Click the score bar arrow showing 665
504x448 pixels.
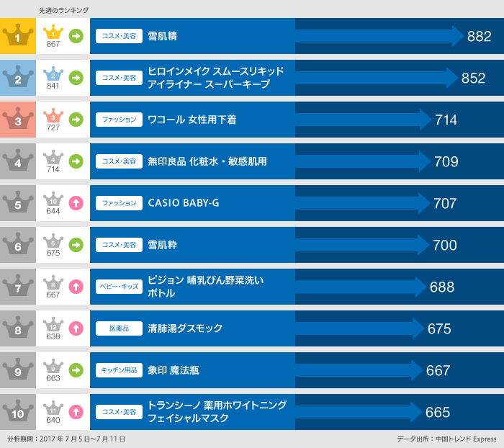(x=359, y=412)
